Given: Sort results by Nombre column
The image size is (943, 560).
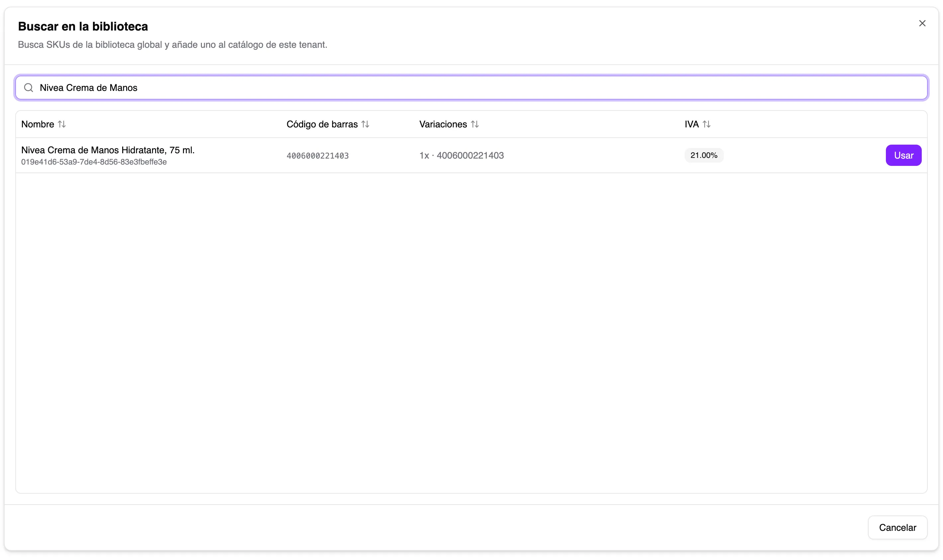Looking at the screenshot, I should (x=62, y=124).
